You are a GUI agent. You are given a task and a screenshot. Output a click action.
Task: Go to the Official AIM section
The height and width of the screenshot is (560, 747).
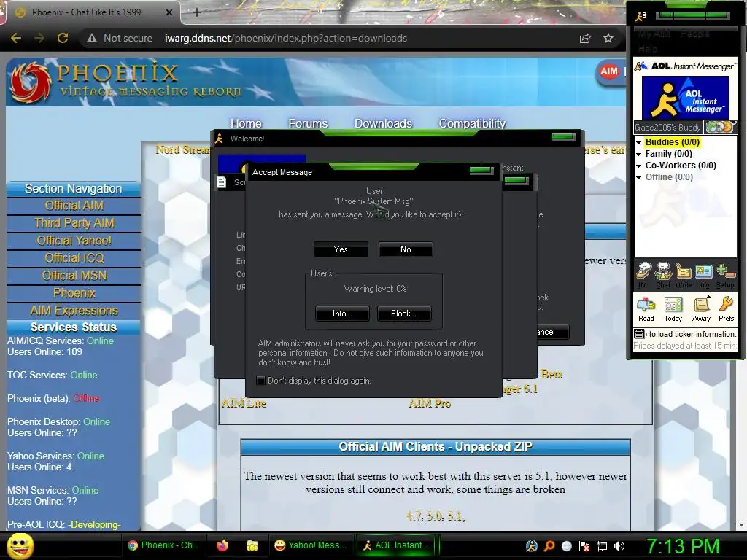coord(74,206)
